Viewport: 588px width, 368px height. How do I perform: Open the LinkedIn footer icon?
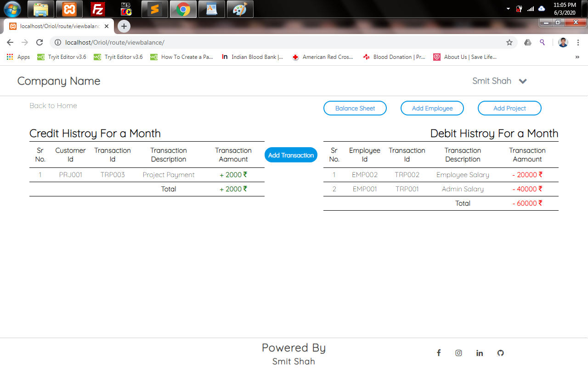[x=480, y=353]
